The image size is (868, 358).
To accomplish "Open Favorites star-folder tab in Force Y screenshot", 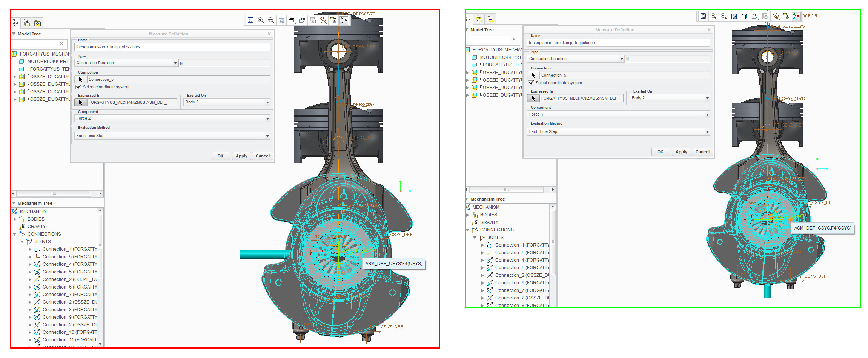I will (x=490, y=19).
